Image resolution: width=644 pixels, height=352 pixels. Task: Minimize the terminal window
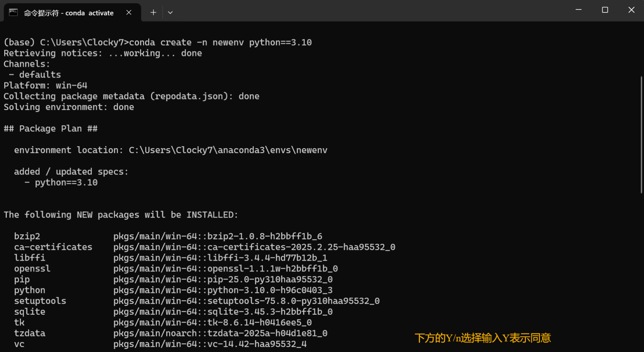coord(578,10)
